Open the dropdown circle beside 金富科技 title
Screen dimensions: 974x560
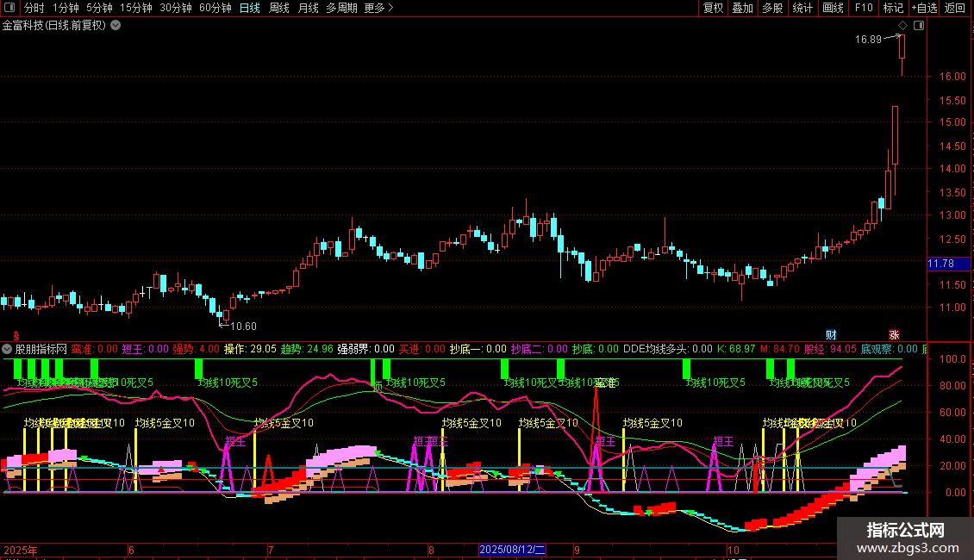click(116, 26)
